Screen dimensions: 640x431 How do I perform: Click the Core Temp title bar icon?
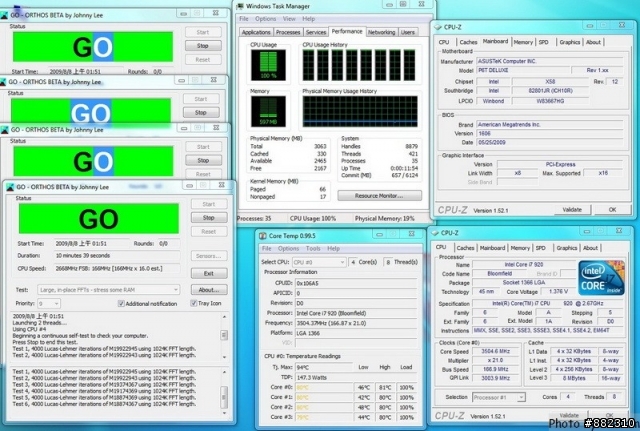tap(263, 235)
